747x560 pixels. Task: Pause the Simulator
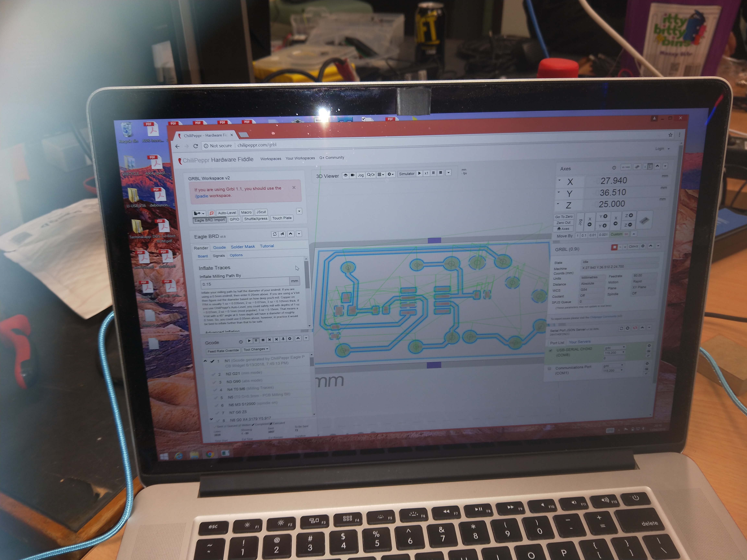433,173
